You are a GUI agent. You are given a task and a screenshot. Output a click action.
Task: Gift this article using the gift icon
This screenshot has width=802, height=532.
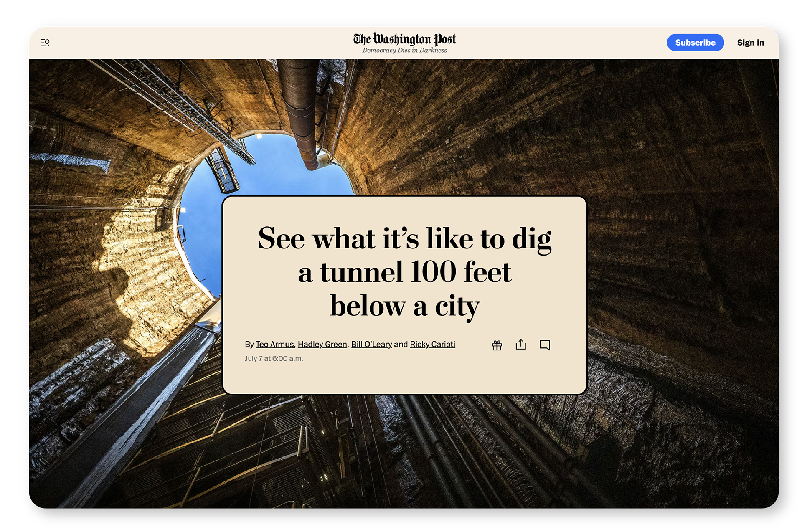tap(497, 345)
